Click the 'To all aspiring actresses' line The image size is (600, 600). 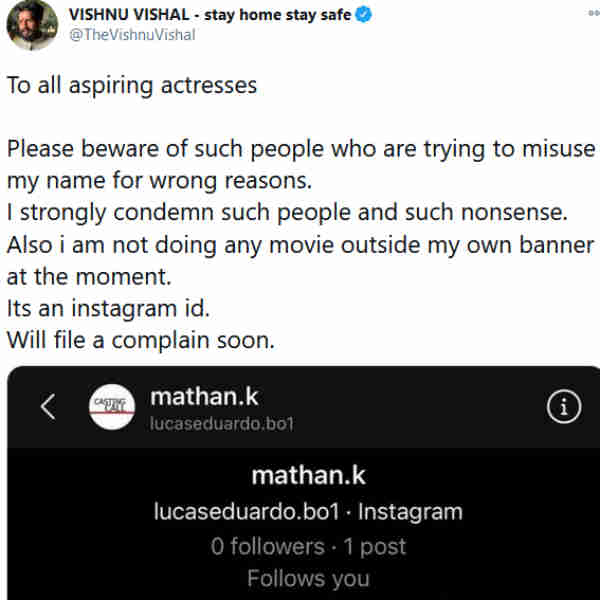pos(132,85)
